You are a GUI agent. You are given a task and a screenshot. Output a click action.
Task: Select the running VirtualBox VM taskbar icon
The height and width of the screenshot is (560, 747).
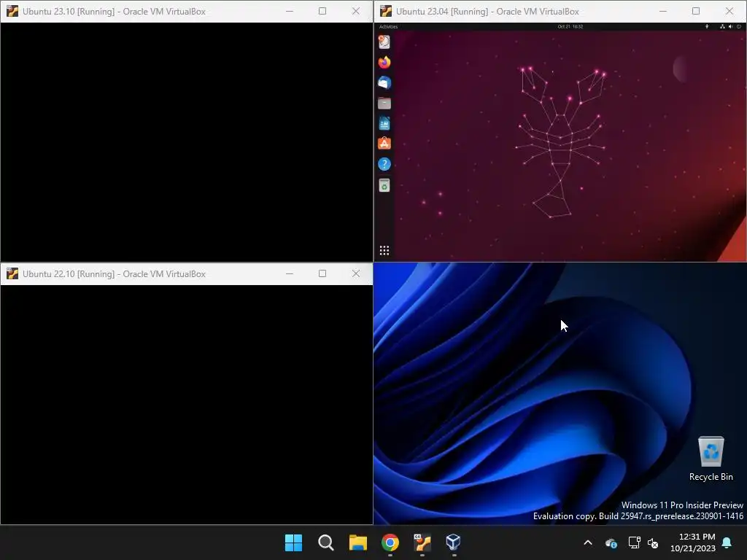pyautogui.click(x=422, y=542)
